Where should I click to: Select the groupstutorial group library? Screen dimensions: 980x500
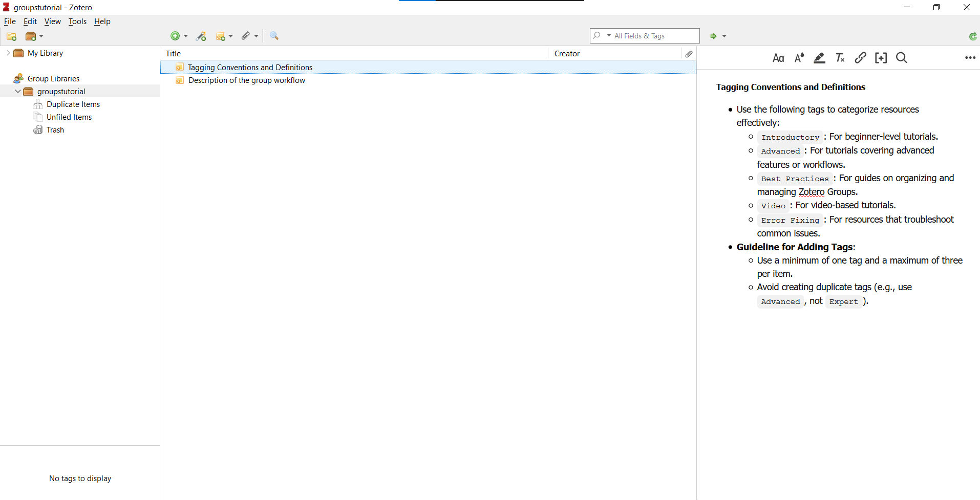click(x=61, y=92)
